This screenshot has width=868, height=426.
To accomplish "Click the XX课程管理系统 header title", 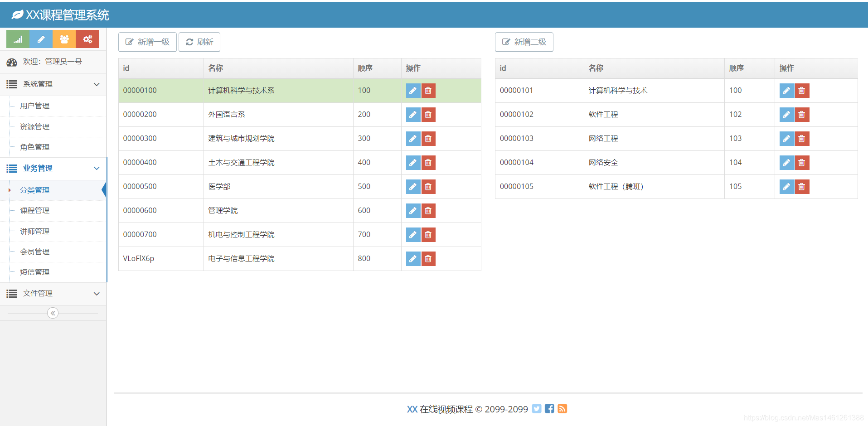I will tap(68, 15).
